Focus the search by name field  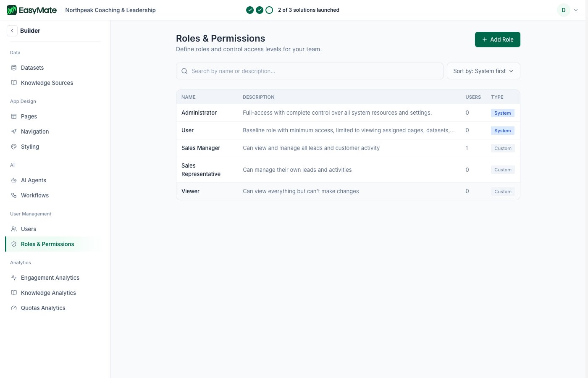pyautogui.click(x=310, y=71)
